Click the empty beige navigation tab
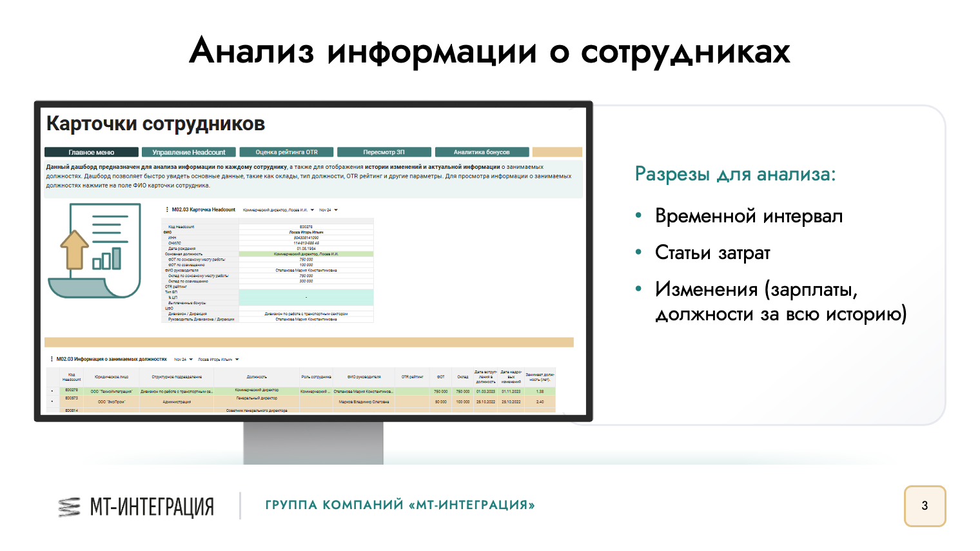 point(557,152)
